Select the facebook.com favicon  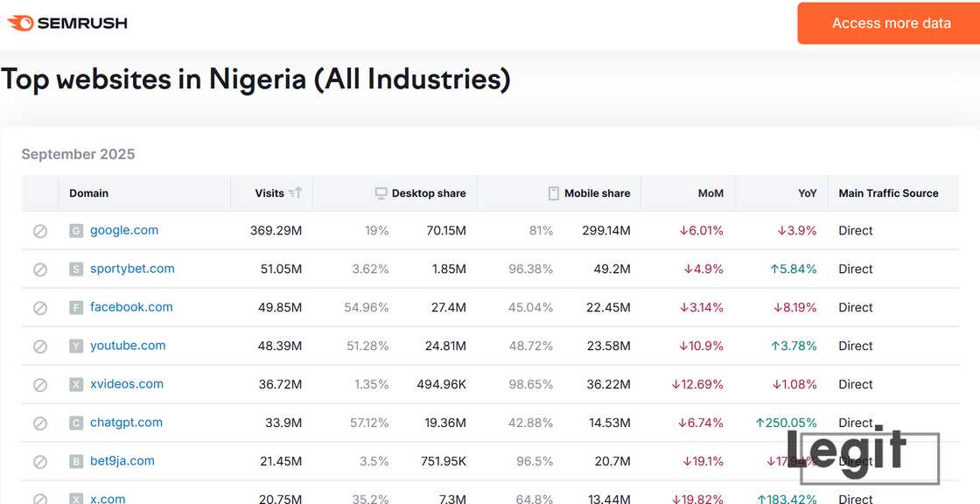click(x=75, y=307)
